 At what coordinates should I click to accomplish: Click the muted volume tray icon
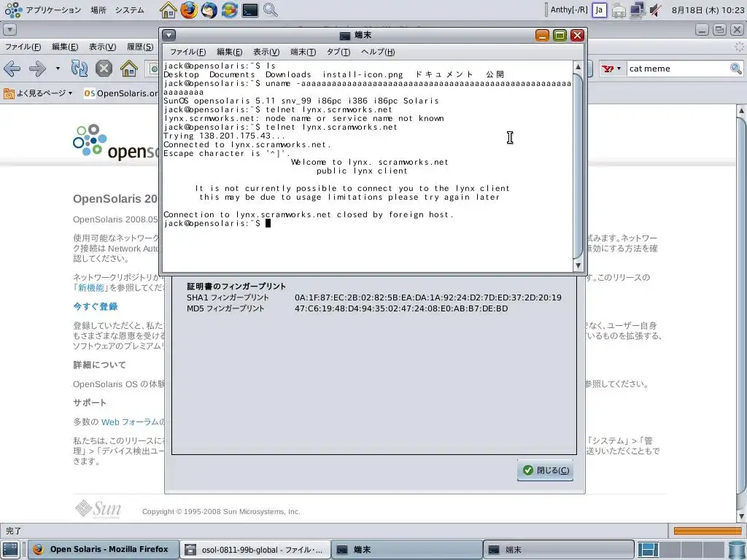pos(656,10)
